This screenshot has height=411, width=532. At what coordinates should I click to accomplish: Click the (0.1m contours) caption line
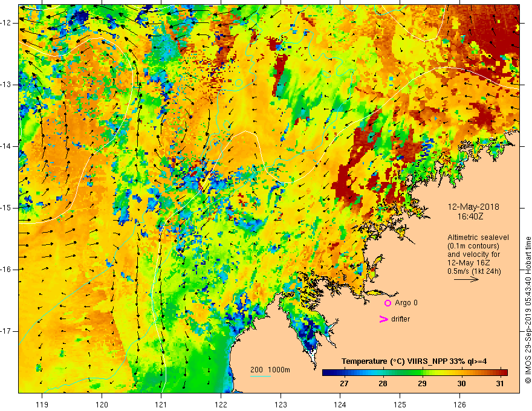(x=473, y=246)
